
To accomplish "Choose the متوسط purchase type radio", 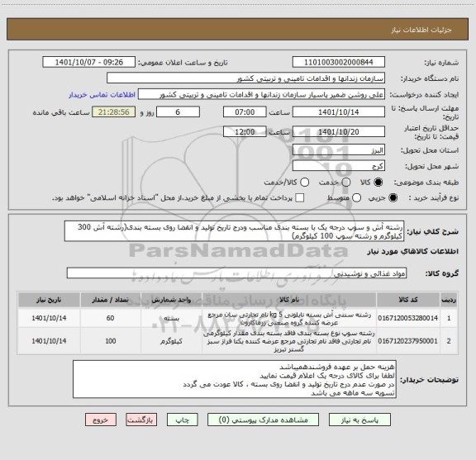I will [x=356, y=198].
